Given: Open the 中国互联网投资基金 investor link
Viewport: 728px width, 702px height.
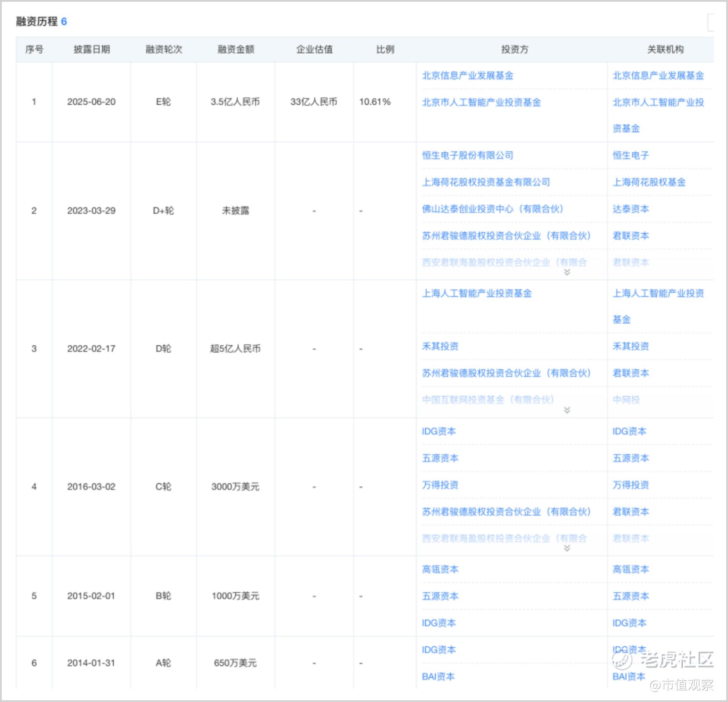Looking at the screenshot, I should (488, 400).
